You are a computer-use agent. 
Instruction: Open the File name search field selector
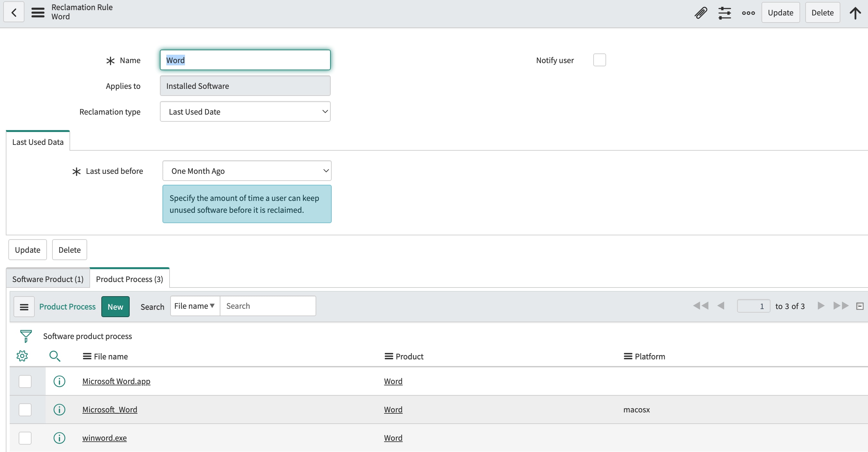[x=195, y=306]
